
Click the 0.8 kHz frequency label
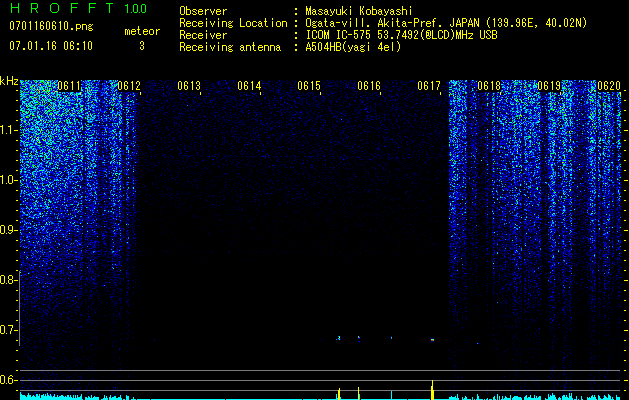click(x=8, y=280)
